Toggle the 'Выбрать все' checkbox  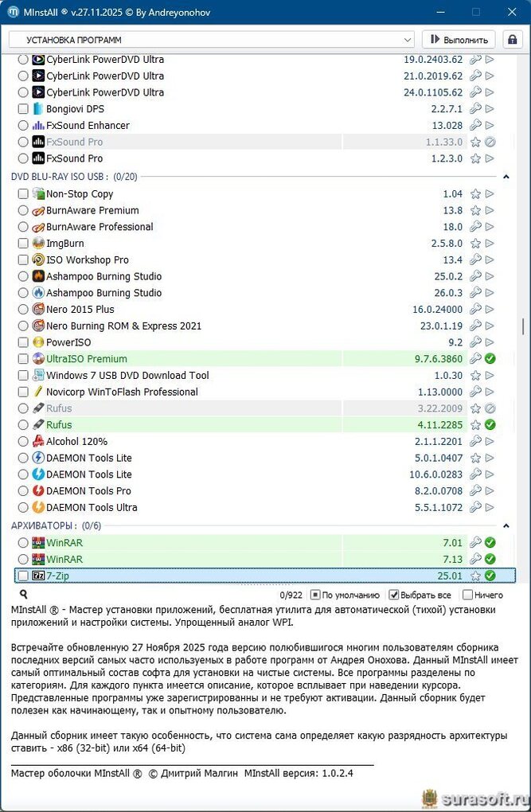point(394,595)
